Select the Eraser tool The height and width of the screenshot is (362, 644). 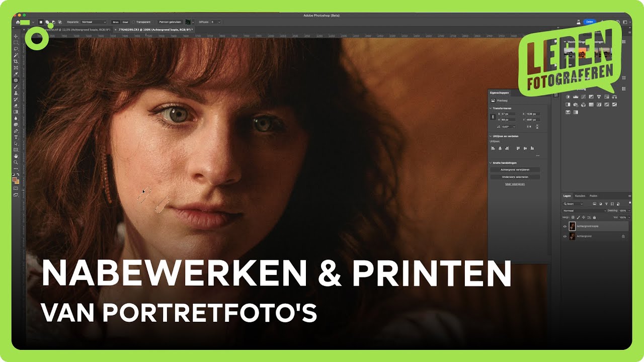coord(16,106)
